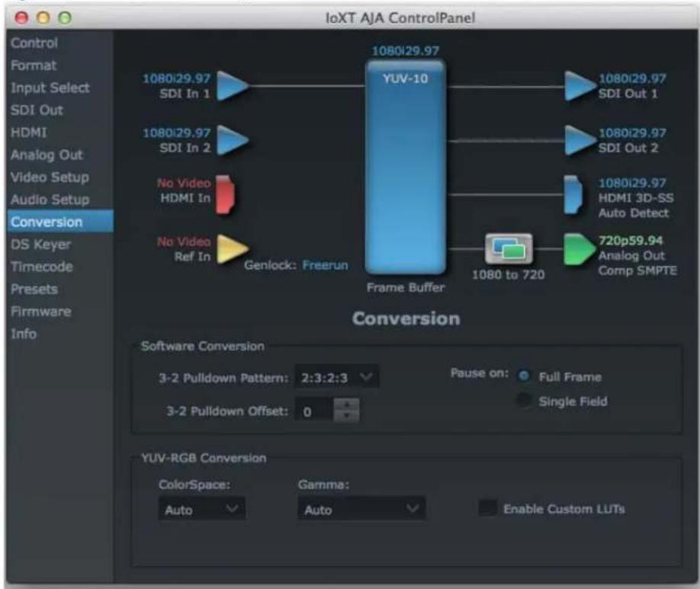The image size is (700, 589).
Task: Click the 720p59.94 Analog Out format text
Action: point(631,241)
